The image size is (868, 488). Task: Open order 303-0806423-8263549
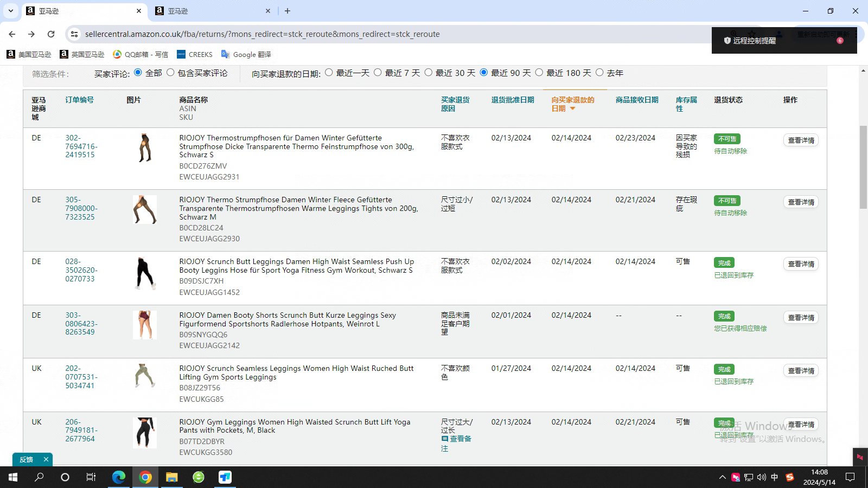[81, 324]
